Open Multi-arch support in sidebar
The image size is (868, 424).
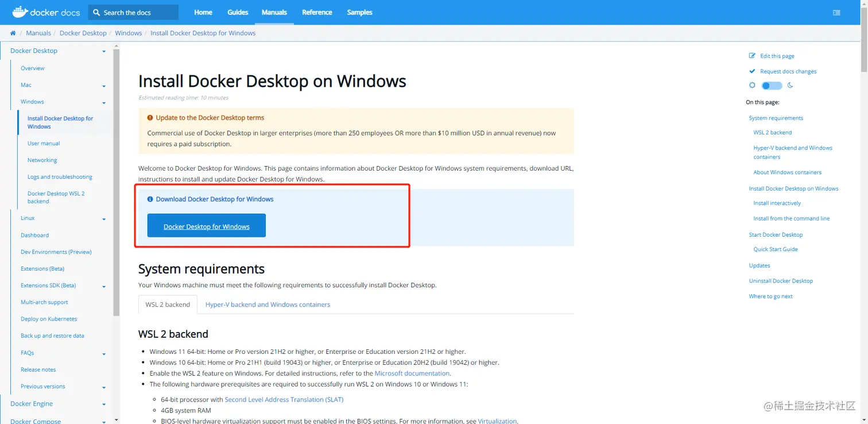(x=44, y=302)
